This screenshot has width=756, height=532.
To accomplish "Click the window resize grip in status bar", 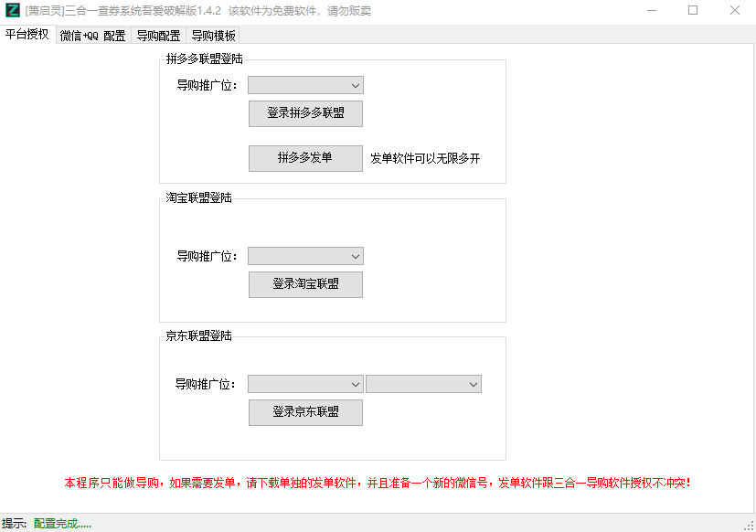I will (x=749, y=526).
